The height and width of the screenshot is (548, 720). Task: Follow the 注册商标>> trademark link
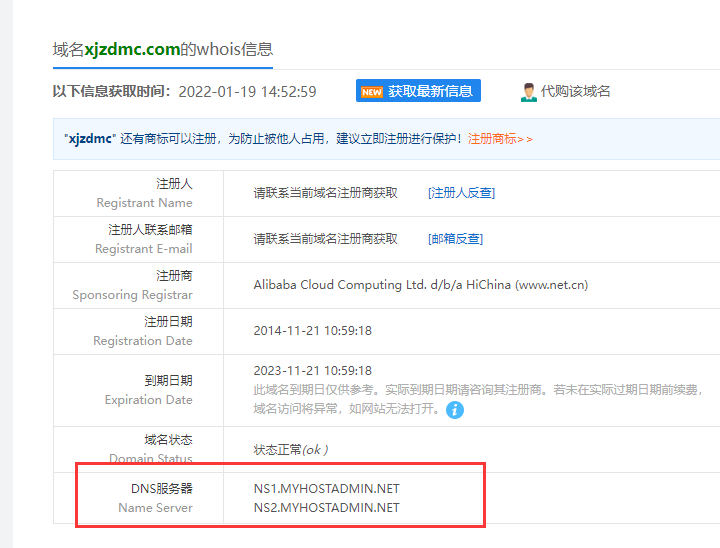(500, 139)
